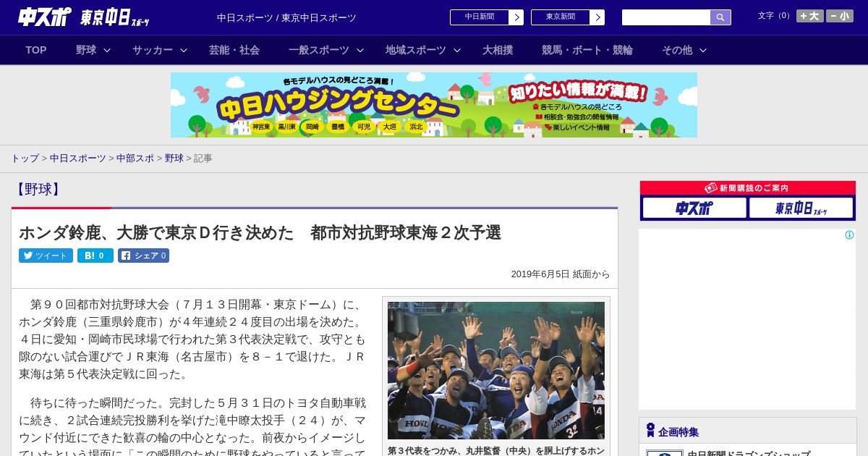Click the article headline ホンダ鈴鹿、大勝で東京D行き決めた

click(260, 232)
